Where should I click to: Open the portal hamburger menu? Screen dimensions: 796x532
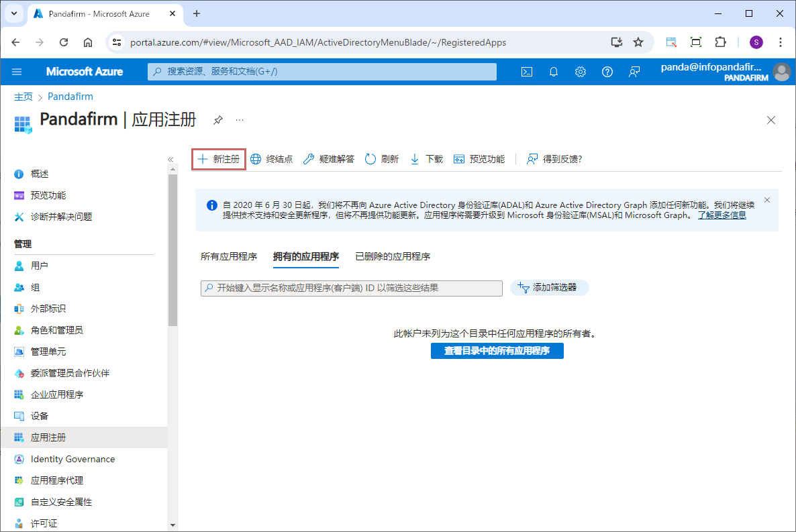pyautogui.click(x=17, y=72)
